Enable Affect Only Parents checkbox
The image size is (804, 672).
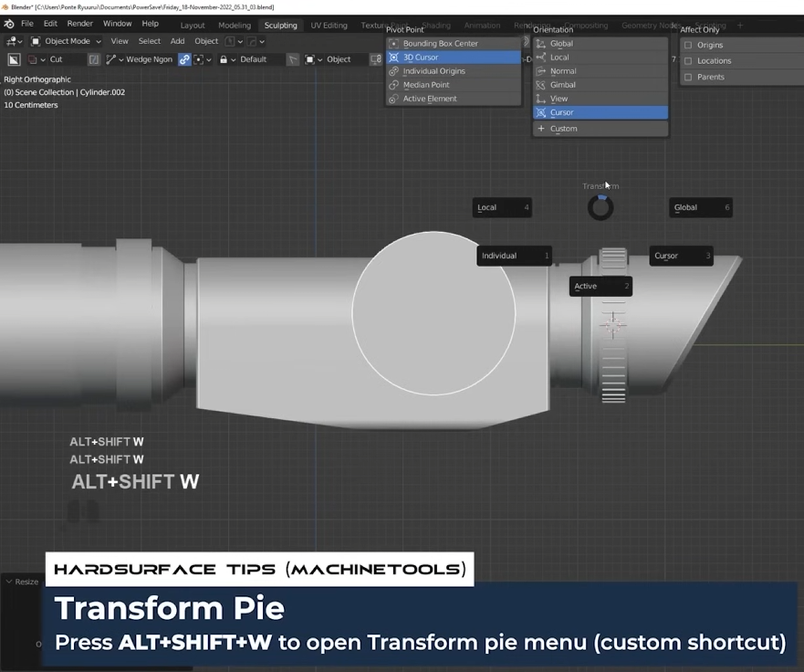tap(688, 77)
